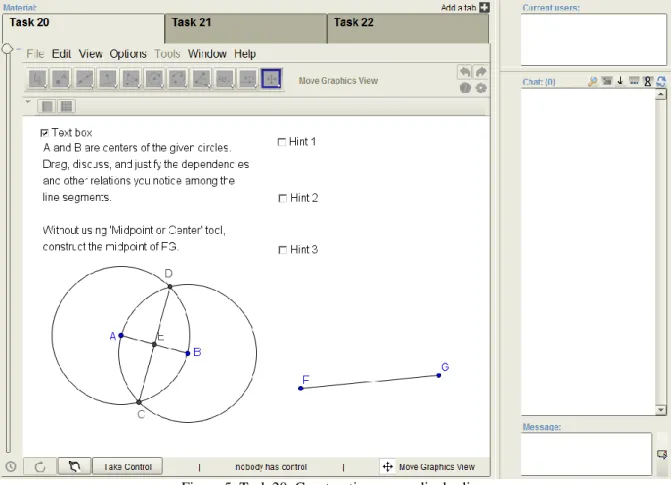Check the Hint 2 checkbox

tap(282, 198)
